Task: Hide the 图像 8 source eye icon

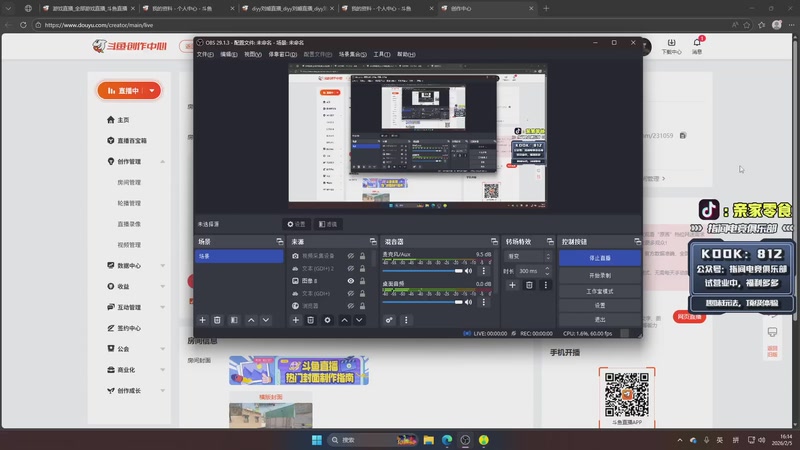Action: coord(351,281)
